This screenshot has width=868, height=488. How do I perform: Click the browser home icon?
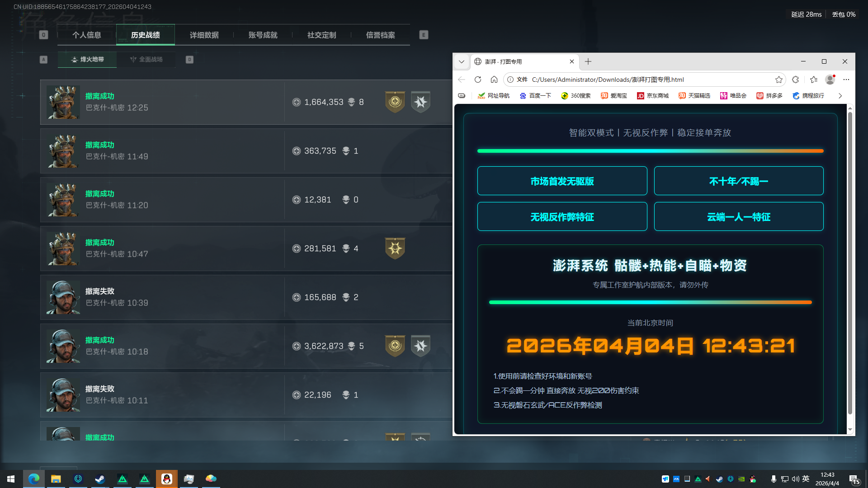(494, 80)
